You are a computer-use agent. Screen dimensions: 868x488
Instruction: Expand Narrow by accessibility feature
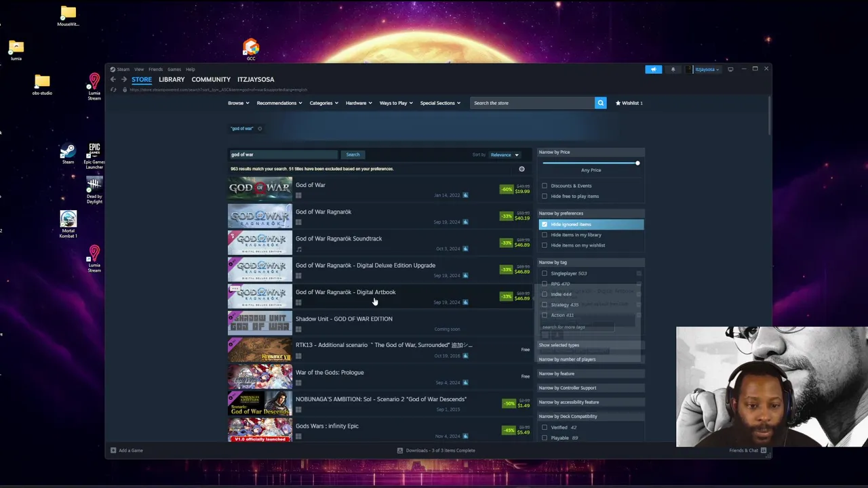(x=590, y=402)
